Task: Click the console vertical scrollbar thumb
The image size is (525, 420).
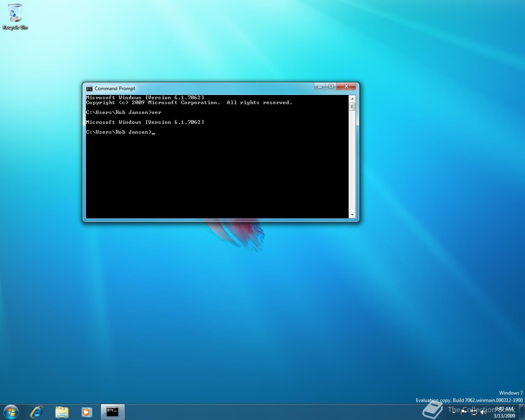Action: pos(352,107)
